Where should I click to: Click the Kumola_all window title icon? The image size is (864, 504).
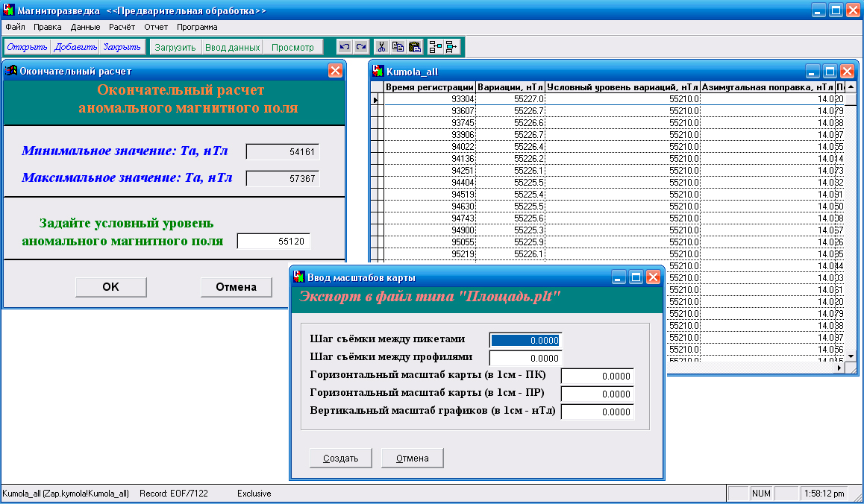[x=379, y=72]
